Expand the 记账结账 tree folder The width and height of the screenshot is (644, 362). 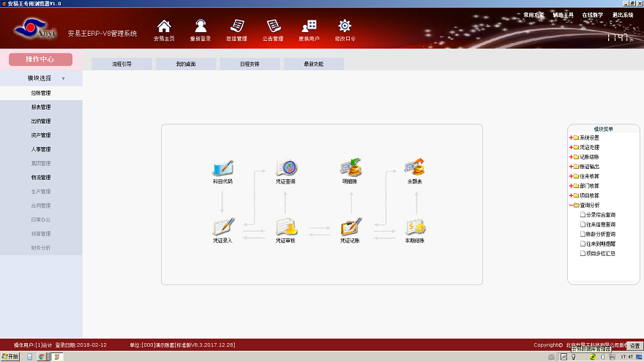[x=571, y=157]
